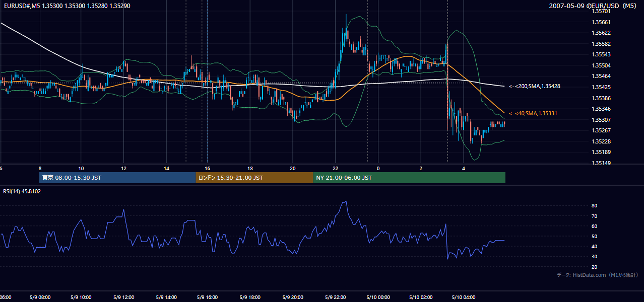Click price axis value 1.35582
This screenshot has width=644, height=302.
click(x=602, y=44)
